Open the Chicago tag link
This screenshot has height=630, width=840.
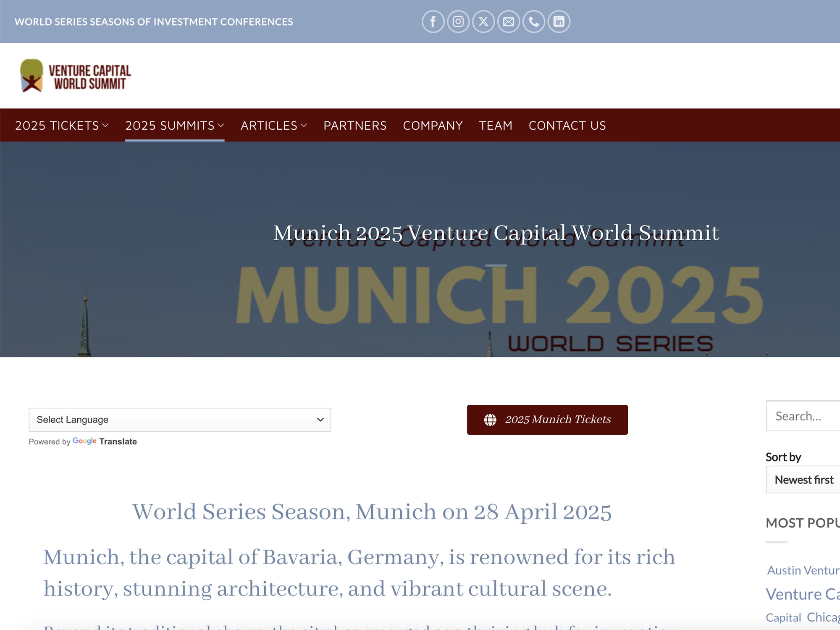823,617
